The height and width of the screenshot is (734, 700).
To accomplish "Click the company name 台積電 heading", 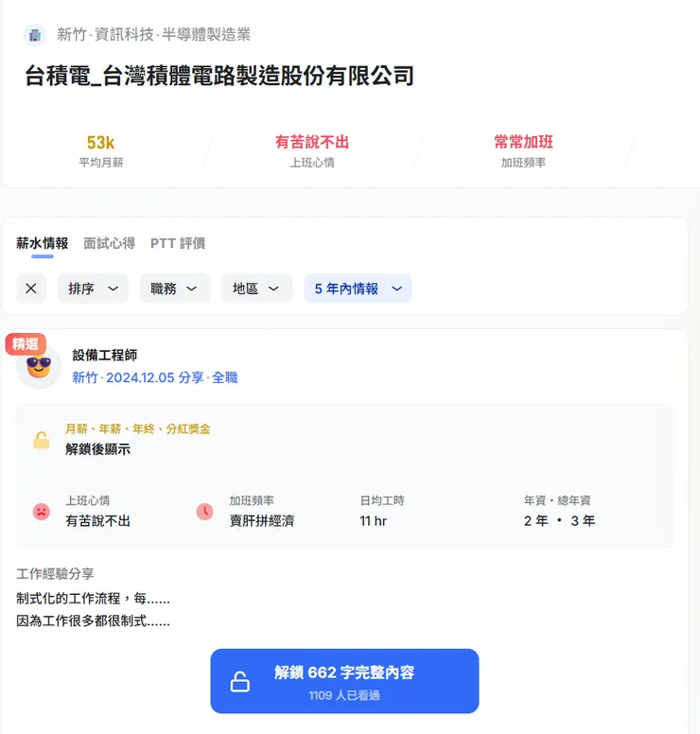I will [x=219, y=76].
